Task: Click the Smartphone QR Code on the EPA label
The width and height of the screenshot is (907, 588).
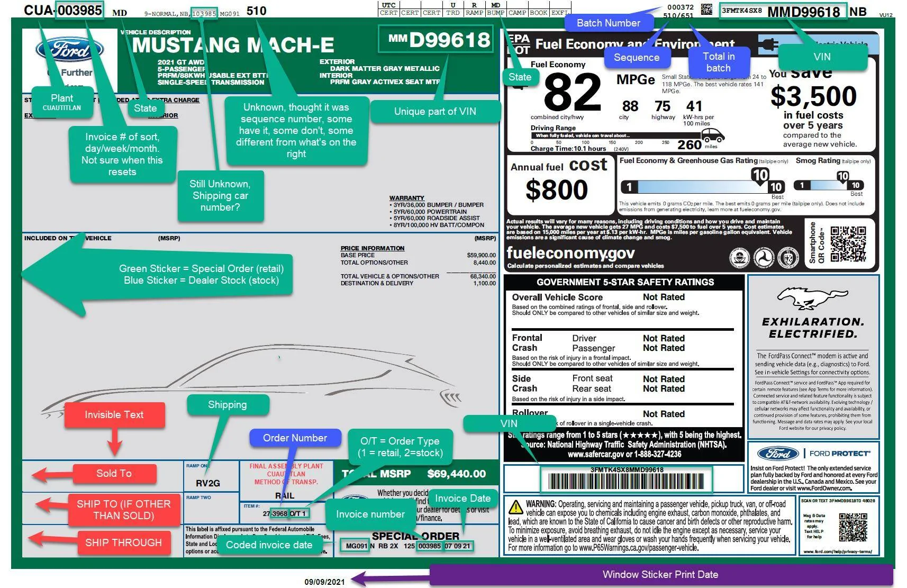Action: pos(848,244)
